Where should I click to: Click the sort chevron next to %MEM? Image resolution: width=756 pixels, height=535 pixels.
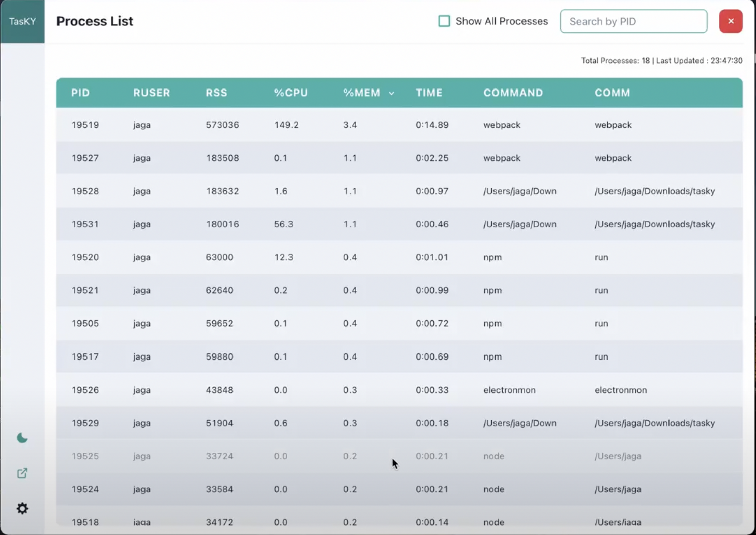coord(391,94)
